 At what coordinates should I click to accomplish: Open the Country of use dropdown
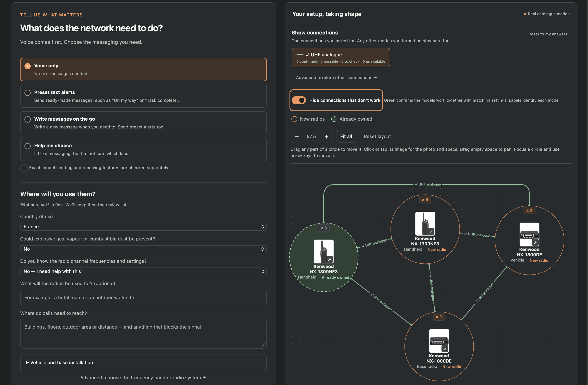pyautogui.click(x=143, y=227)
